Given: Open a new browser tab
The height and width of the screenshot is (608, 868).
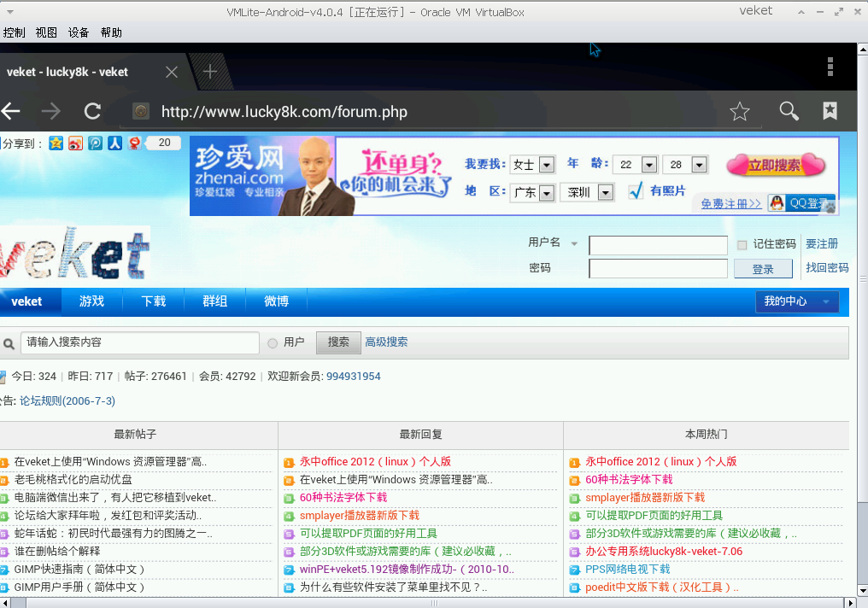Looking at the screenshot, I should (x=210, y=72).
